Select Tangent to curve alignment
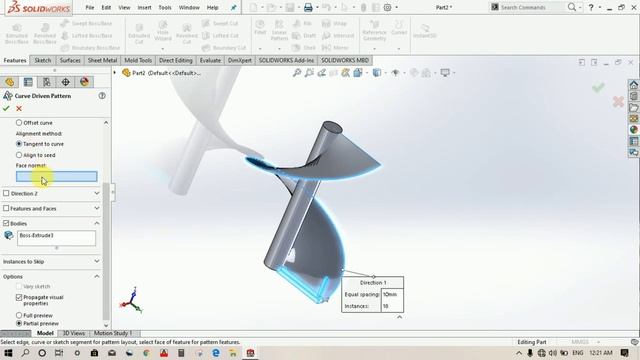The height and width of the screenshot is (360, 640). (19, 144)
